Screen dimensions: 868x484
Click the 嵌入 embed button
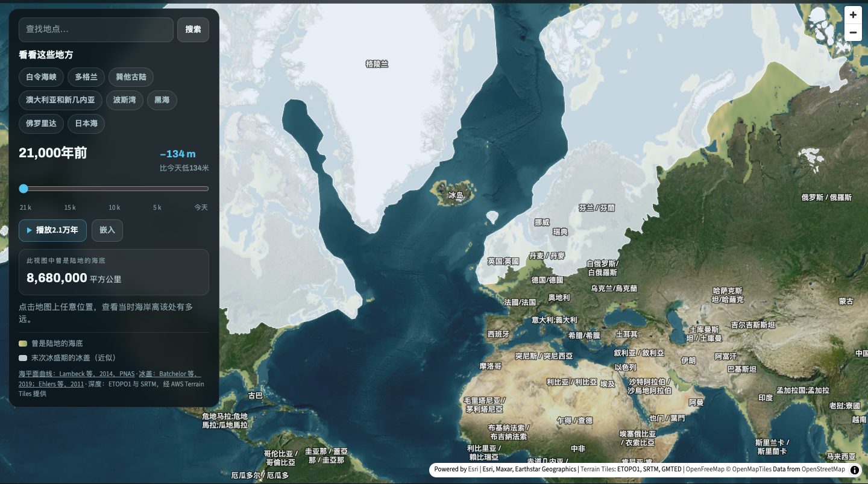coord(107,230)
